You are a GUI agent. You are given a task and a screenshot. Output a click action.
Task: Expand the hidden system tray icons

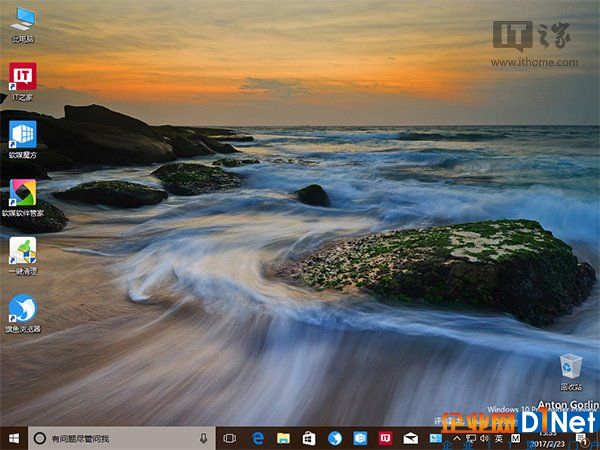point(457,439)
